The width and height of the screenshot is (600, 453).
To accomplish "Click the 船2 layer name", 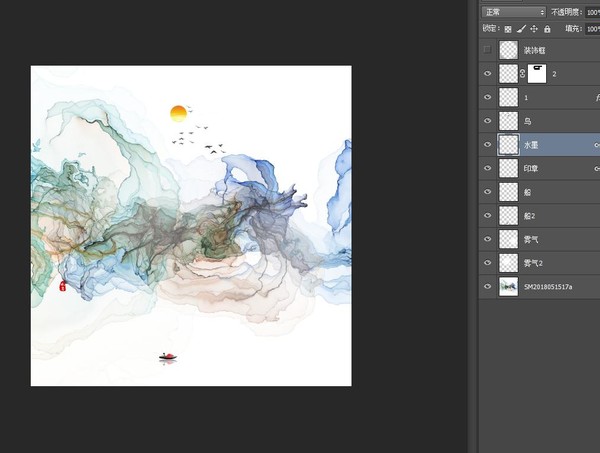I will (529, 216).
